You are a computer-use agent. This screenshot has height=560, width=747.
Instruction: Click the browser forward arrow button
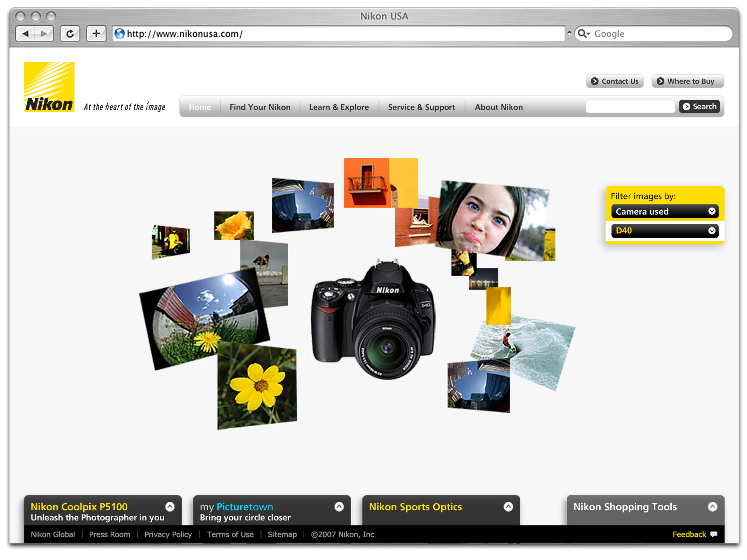click(x=44, y=34)
